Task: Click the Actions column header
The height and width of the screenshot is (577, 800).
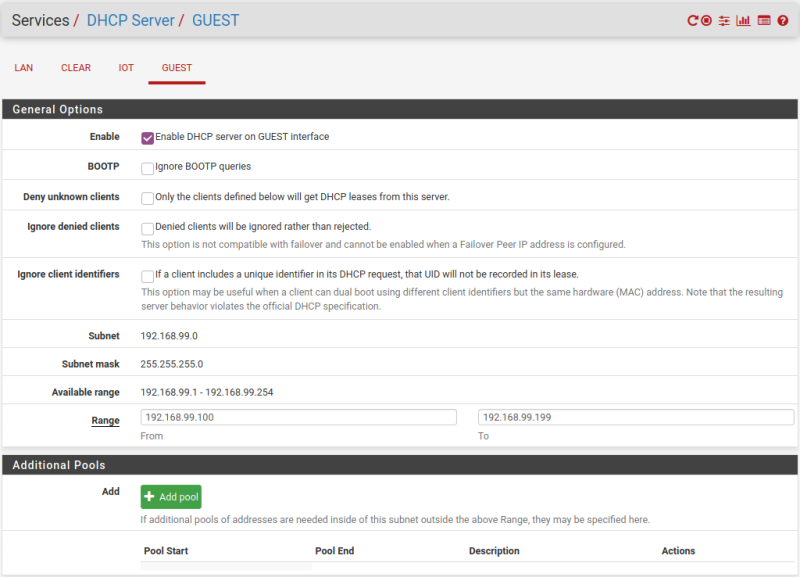Action: click(679, 551)
